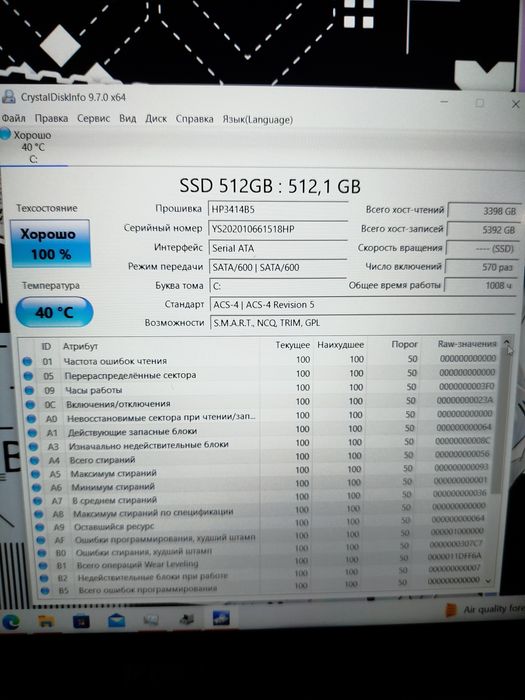This screenshot has width=525, height=700.
Task: Click status dot for Оставшийся ресурс
Action: coord(40,527)
